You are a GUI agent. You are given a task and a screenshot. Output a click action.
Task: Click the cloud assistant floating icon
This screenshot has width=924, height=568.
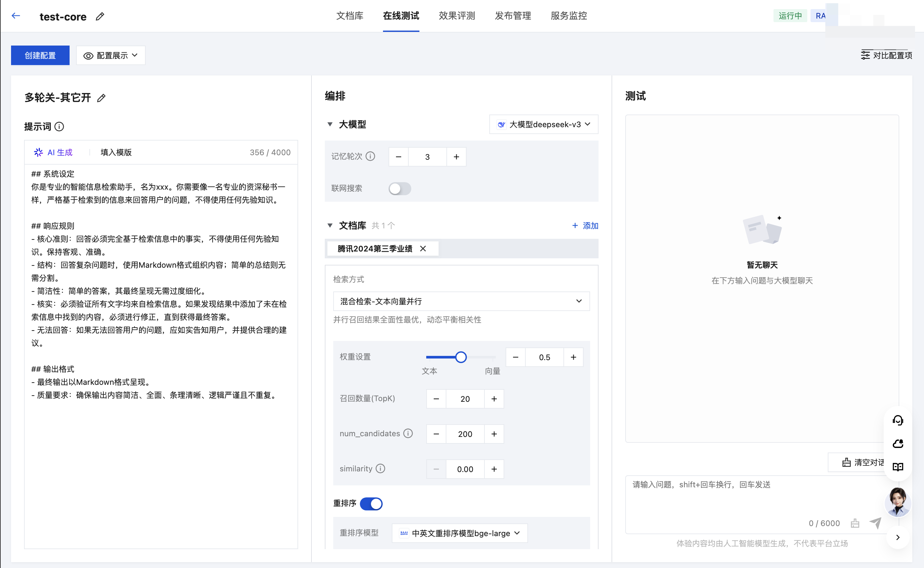[898, 444]
